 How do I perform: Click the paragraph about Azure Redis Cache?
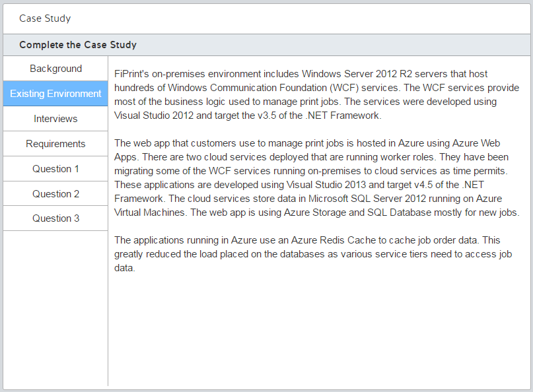pos(313,254)
